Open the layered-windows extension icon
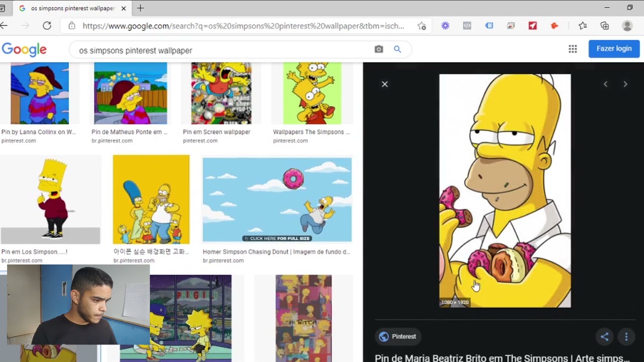The width and height of the screenshot is (644, 362). coord(511,26)
